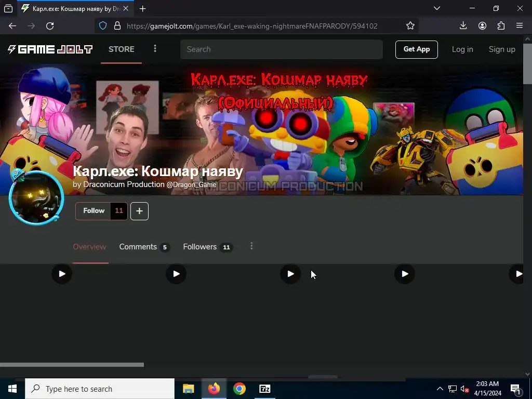Select the Карл.exe: Кошмар наяву browser tab
Screen dimensions: 532x399
coord(75,9)
